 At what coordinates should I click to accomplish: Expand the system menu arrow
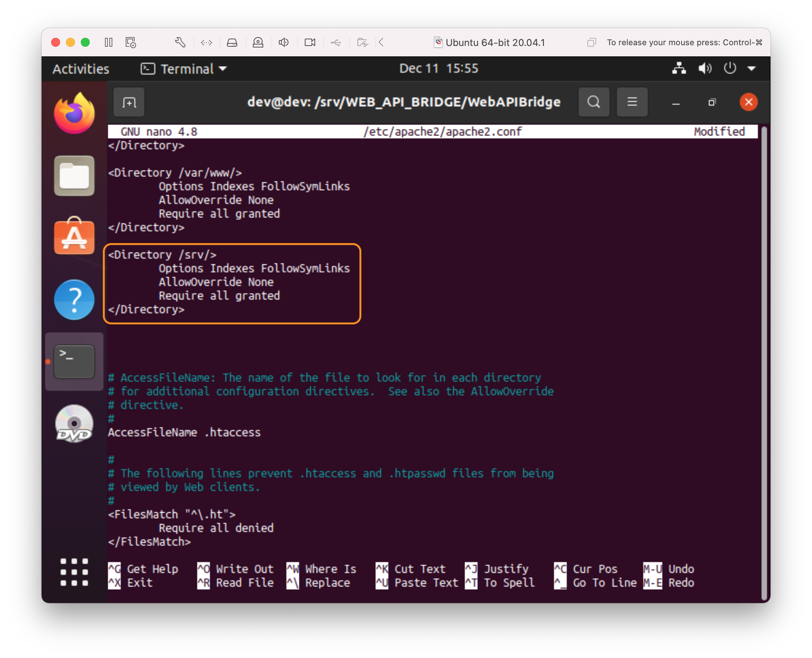pos(752,69)
